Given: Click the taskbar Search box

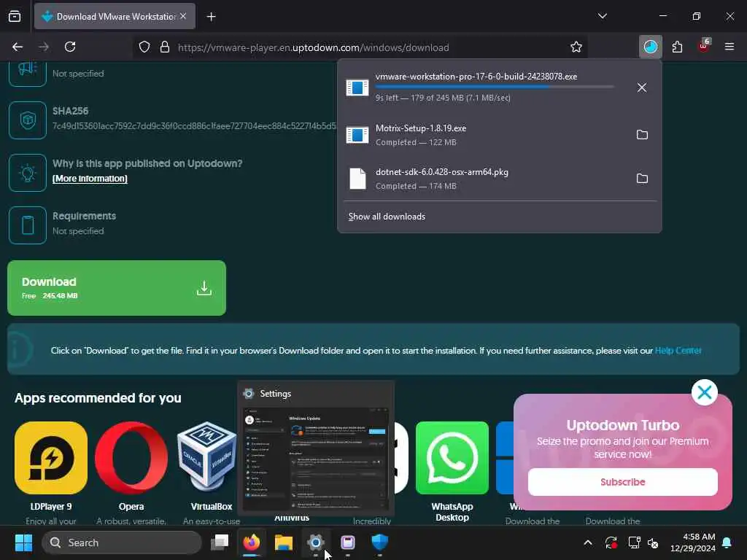Looking at the screenshot, I should click(122, 542).
